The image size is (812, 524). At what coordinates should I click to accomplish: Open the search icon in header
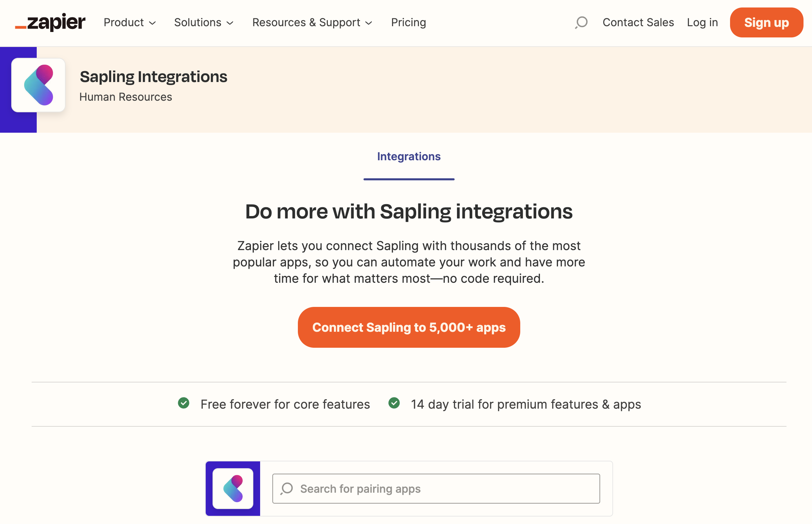(581, 22)
